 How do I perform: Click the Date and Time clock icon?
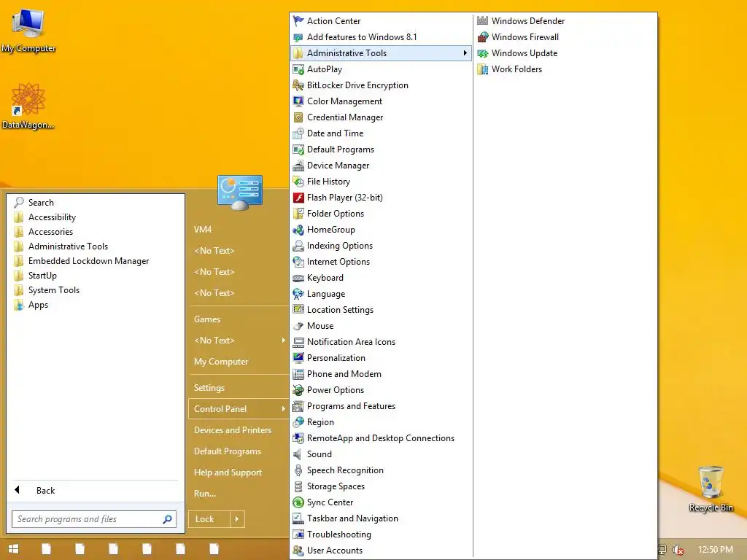pos(298,133)
